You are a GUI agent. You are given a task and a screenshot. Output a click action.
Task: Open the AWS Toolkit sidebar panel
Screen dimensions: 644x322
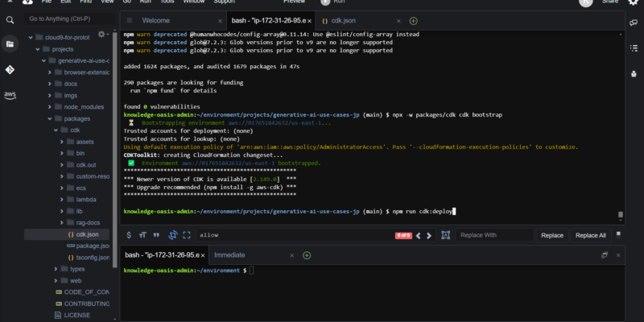(x=10, y=95)
